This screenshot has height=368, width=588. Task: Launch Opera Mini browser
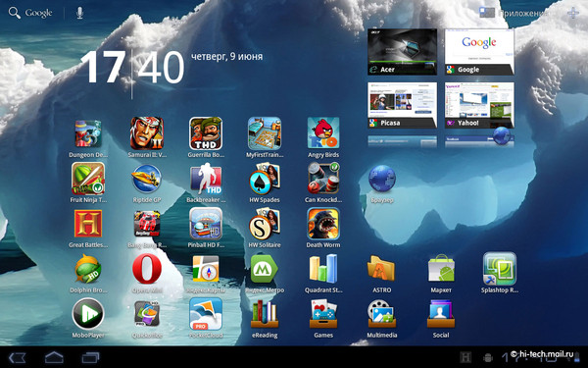point(147,269)
